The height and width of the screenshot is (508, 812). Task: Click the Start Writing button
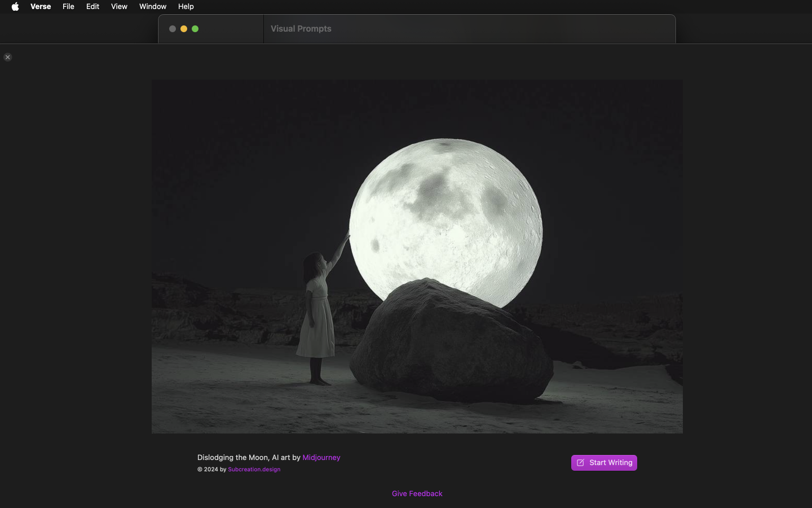tap(604, 463)
